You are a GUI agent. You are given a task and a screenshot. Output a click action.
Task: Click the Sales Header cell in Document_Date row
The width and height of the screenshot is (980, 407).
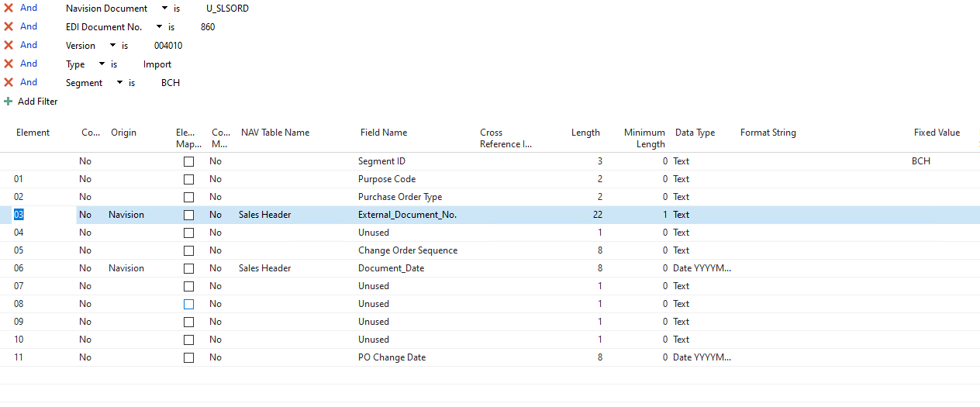coord(265,268)
